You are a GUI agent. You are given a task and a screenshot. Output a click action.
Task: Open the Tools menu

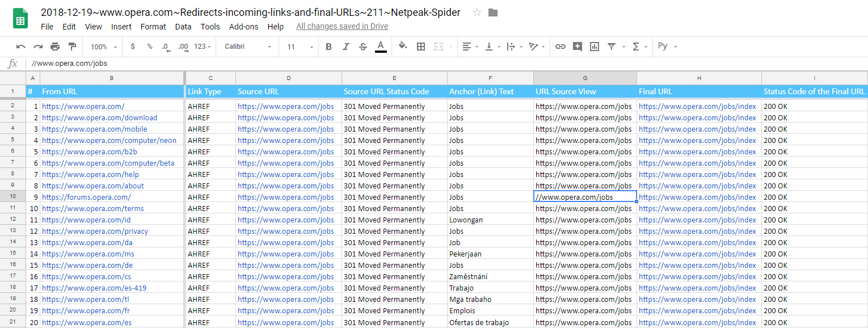point(210,27)
